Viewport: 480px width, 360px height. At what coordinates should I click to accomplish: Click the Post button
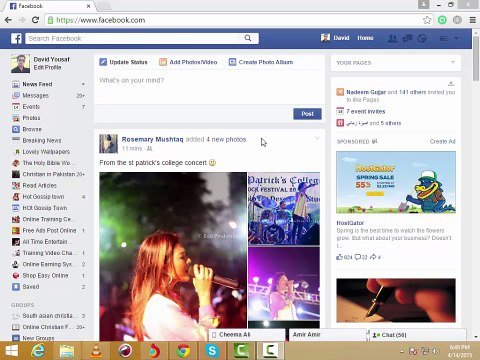307,114
